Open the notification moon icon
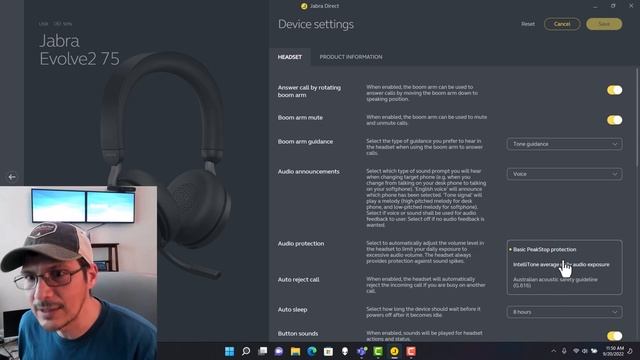Viewport: 640px width, 360px height. click(x=631, y=351)
